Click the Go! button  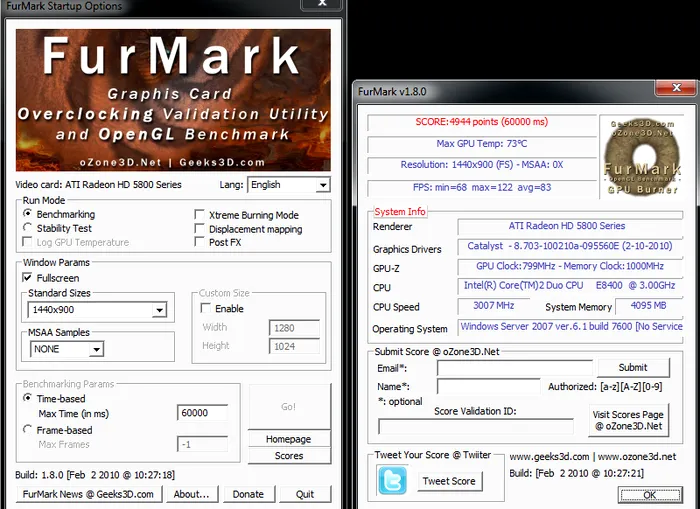click(x=289, y=406)
